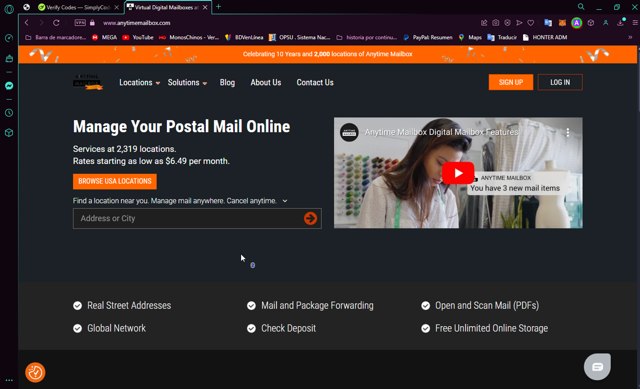Viewport: 640px width, 389px height.
Task: Expand the Locations dropdown menu
Action: (x=140, y=82)
